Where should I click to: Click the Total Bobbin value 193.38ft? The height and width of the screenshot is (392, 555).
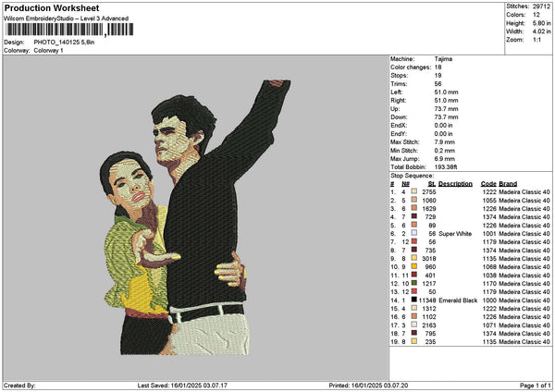[446, 167]
